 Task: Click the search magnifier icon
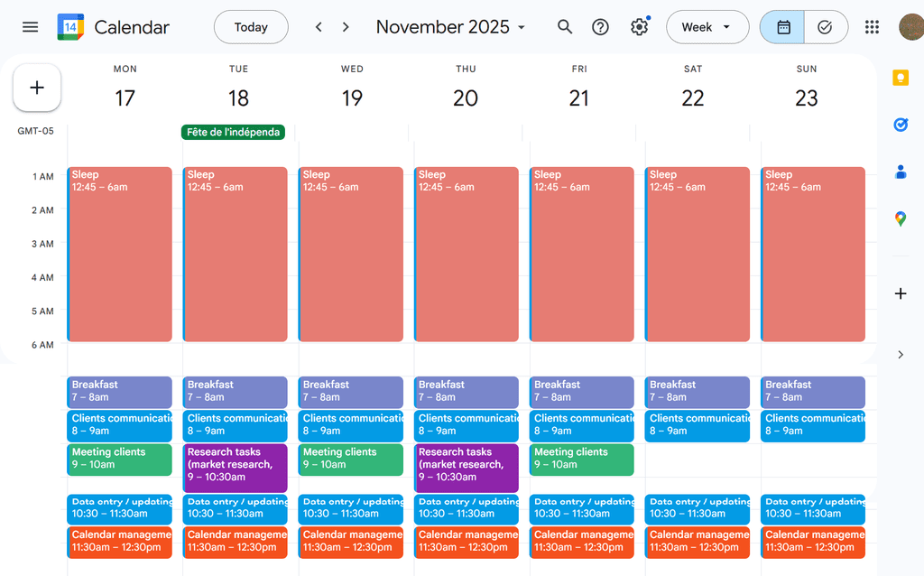(x=565, y=27)
